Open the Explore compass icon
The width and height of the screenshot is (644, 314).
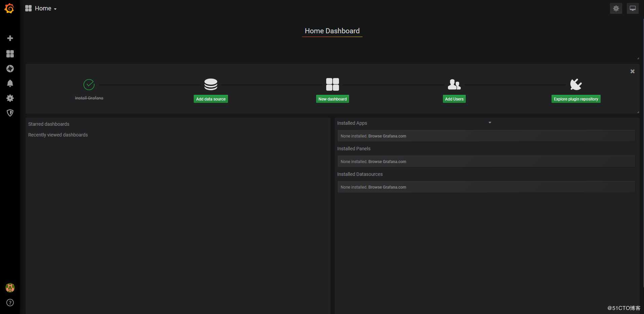(x=10, y=69)
